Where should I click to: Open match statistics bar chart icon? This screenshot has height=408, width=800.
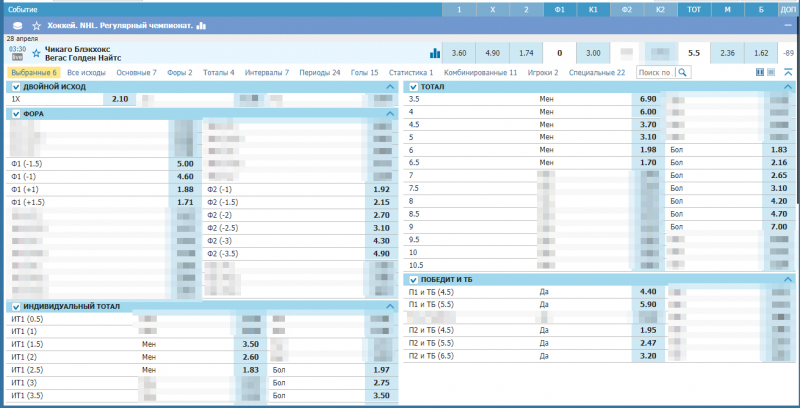pos(435,53)
